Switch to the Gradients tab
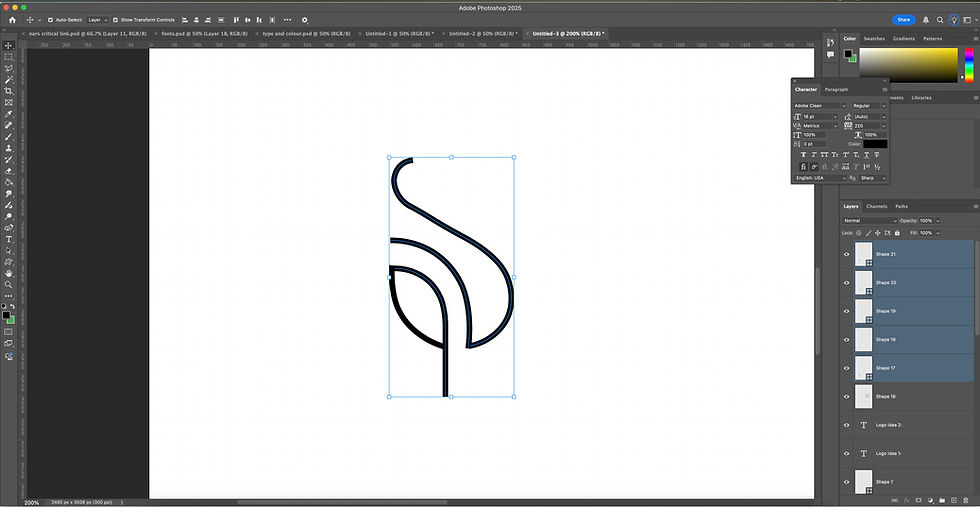Screen dimensions: 980x507 click(904, 39)
